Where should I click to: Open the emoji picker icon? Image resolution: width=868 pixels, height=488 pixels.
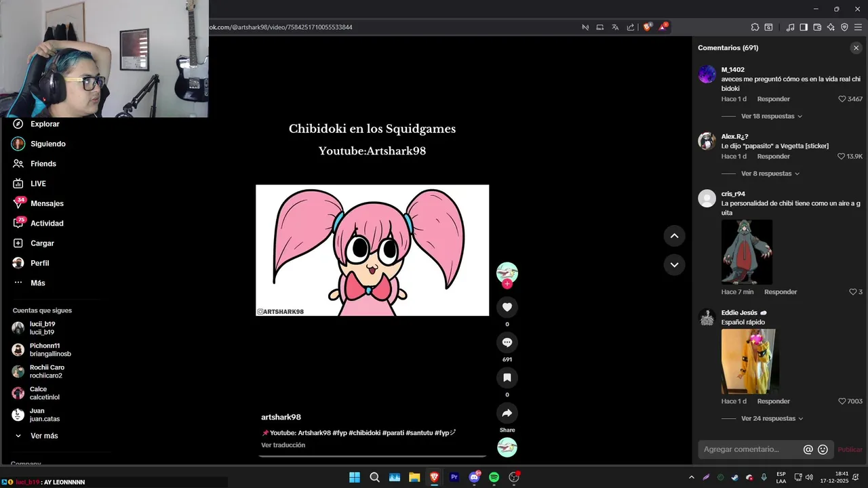(823, 449)
